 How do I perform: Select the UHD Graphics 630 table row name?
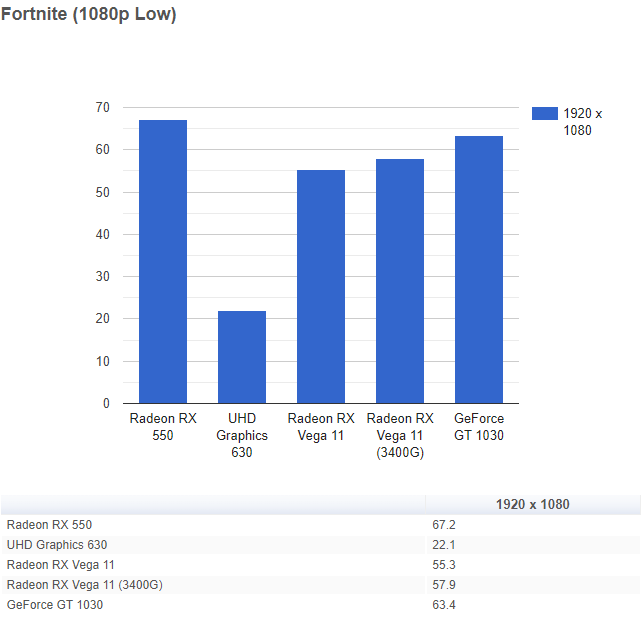click(57, 544)
